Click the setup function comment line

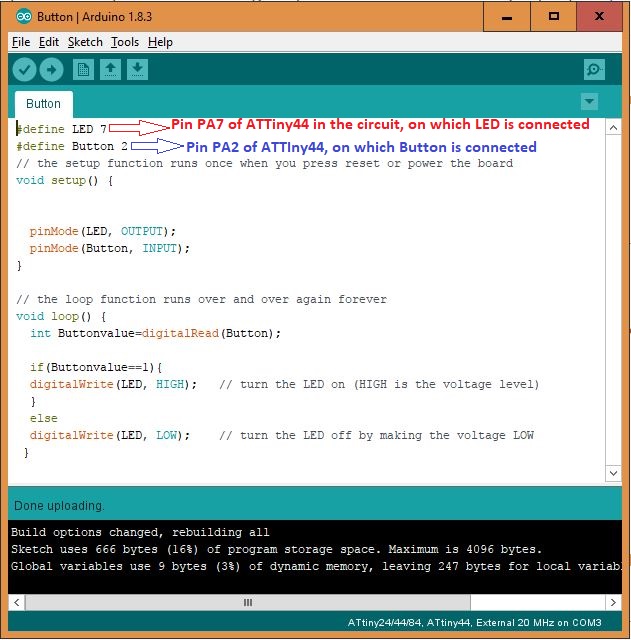[264, 164]
